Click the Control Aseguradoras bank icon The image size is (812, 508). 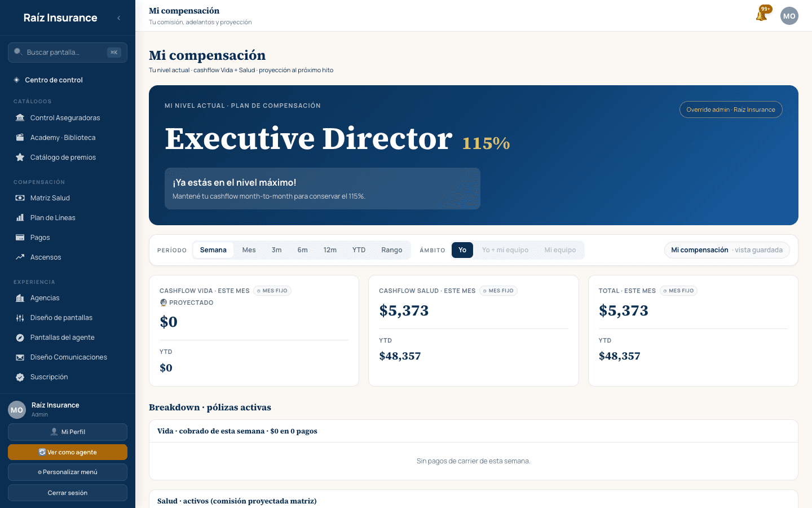tap(20, 117)
